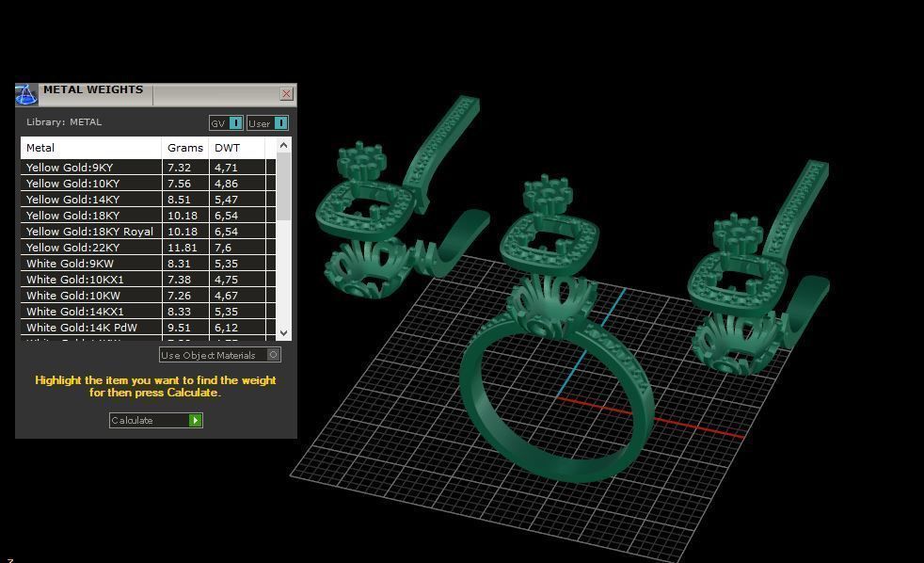Click the 4,71 DWT value
Screen dimensions: 924x563
pos(226,168)
